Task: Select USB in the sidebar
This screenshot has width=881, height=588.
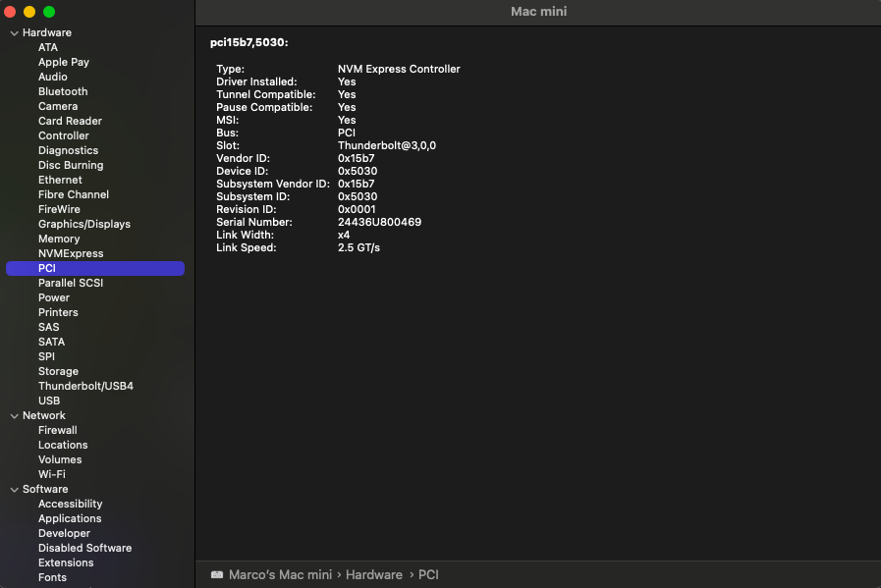Action: (x=49, y=401)
